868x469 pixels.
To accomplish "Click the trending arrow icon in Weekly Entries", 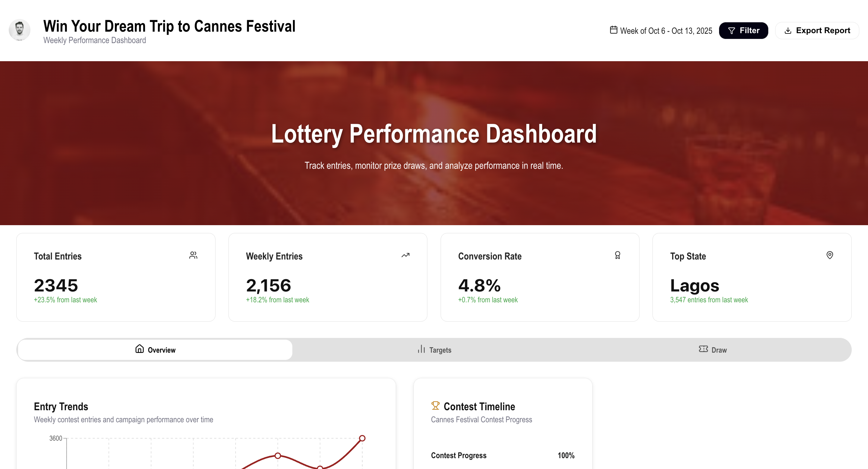I will click(x=405, y=255).
